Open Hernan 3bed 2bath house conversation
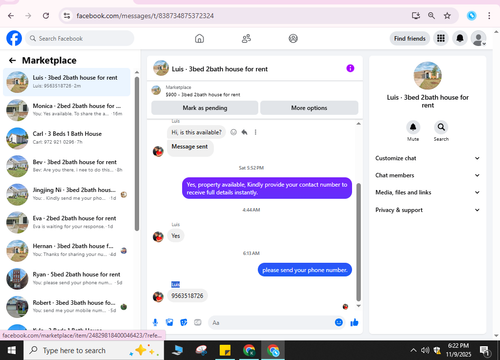This screenshot has height=360, width=500. (67, 250)
